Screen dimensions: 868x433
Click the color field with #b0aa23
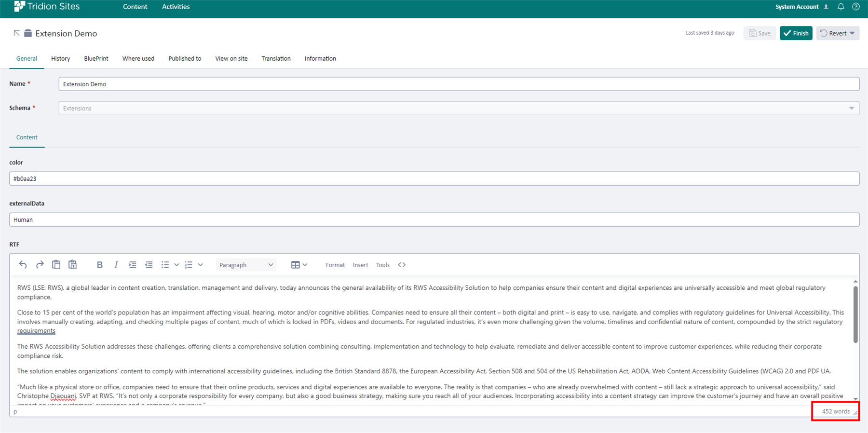click(x=434, y=178)
